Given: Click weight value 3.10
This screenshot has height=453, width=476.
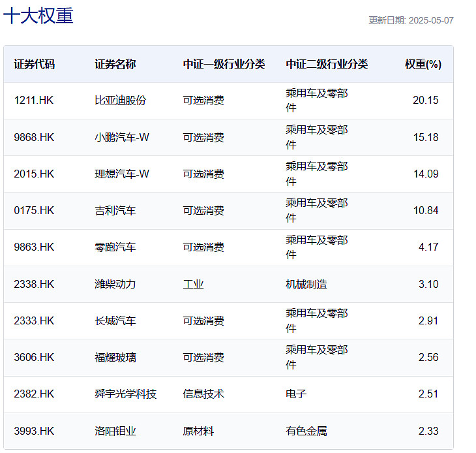Looking at the screenshot, I should (428, 284).
